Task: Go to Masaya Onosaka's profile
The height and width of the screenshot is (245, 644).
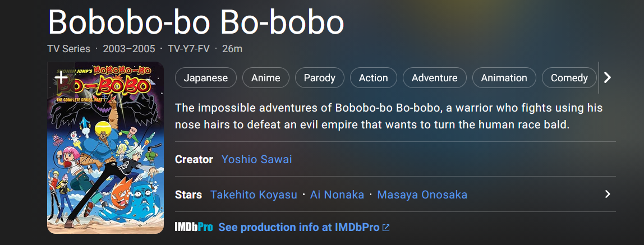Action: point(422,195)
